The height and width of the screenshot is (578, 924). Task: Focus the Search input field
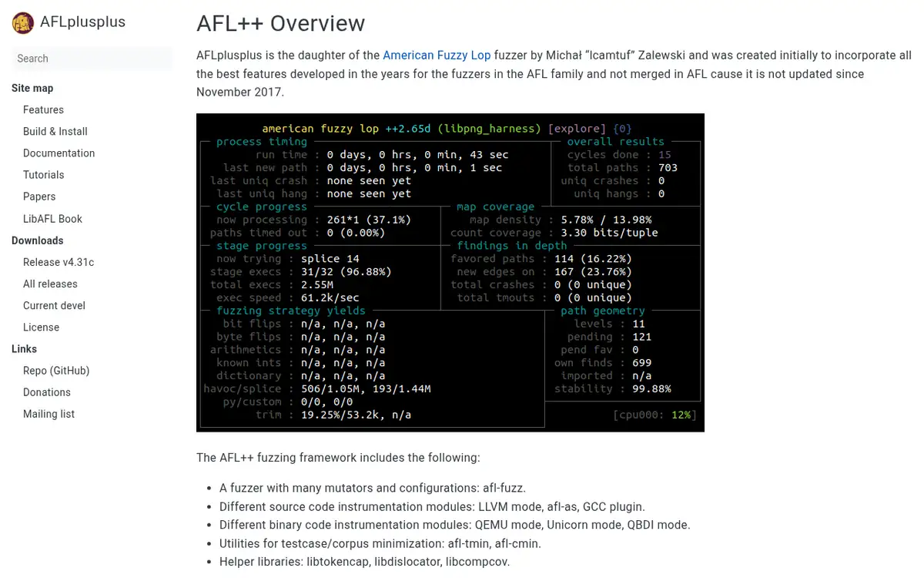(x=92, y=59)
